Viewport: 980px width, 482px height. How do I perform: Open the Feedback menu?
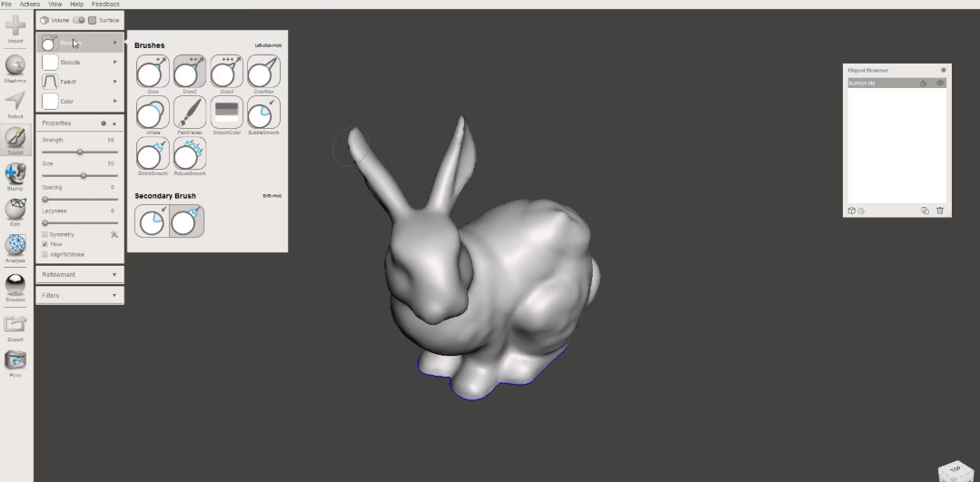[x=105, y=5]
